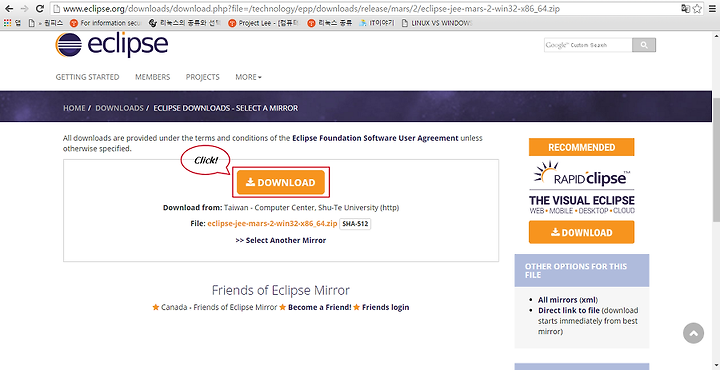Open the 'All mirrors' link
Image resolution: width=720 pixels, height=370 pixels.
point(557,300)
